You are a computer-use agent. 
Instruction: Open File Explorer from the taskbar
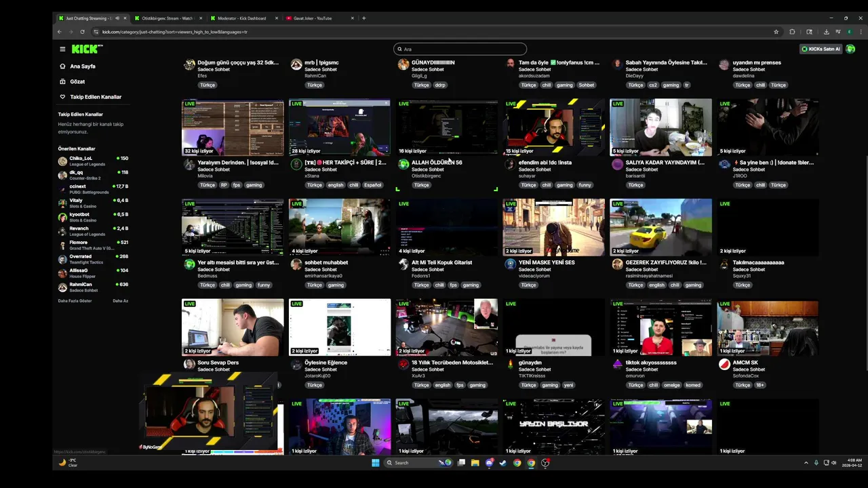(x=475, y=463)
